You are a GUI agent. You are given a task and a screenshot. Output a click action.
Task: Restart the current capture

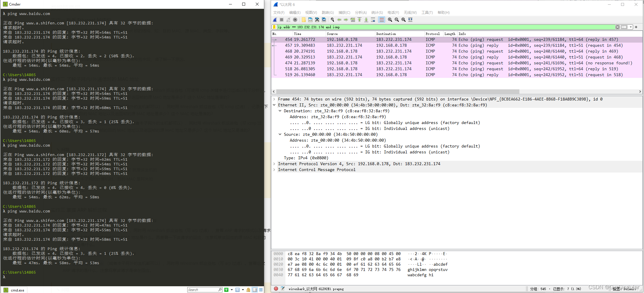288,20
